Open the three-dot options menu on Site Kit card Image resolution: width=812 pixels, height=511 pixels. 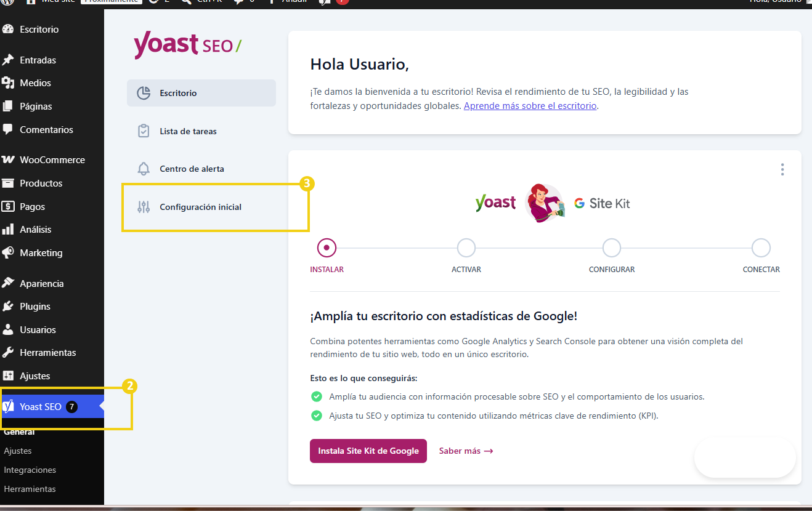click(782, 169)
